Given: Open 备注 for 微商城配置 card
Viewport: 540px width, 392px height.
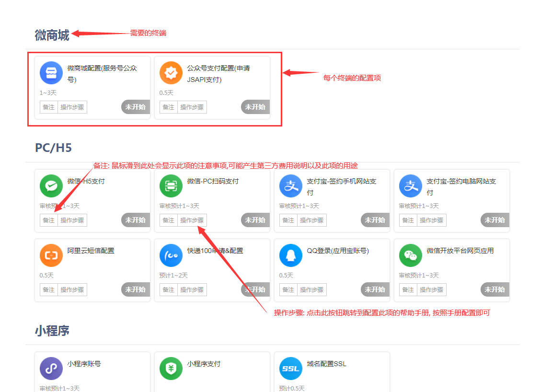Looking at the screenshot, I should pos(49,107).
